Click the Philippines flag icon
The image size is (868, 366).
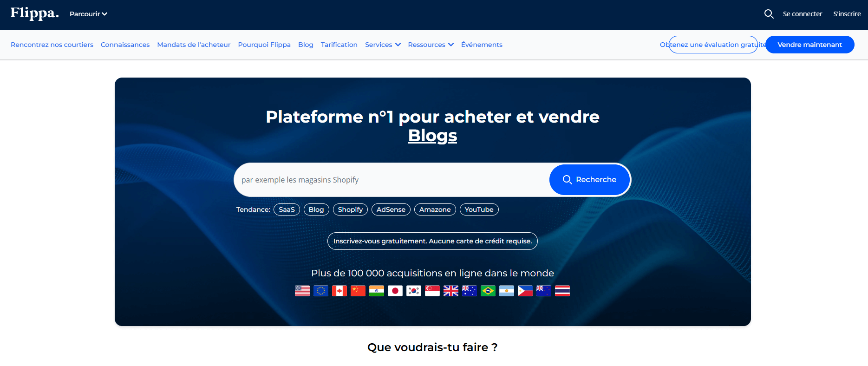[x=525, y=291]
